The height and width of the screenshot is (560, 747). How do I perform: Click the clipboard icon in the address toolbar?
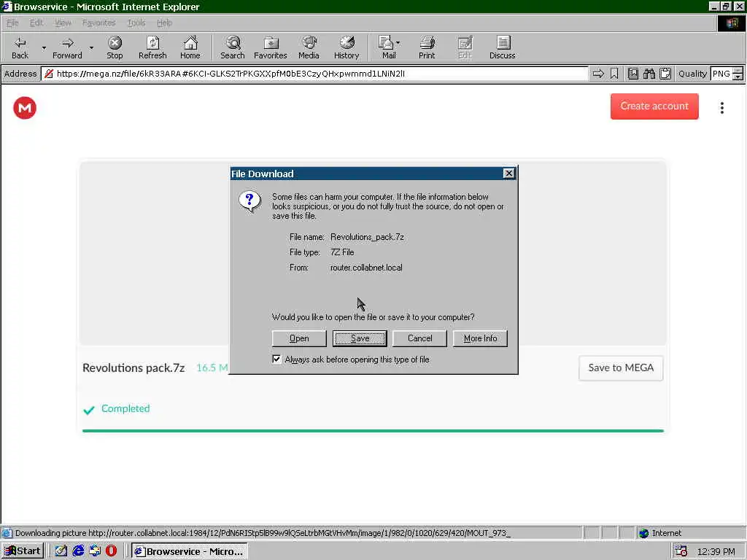[665, 74]
